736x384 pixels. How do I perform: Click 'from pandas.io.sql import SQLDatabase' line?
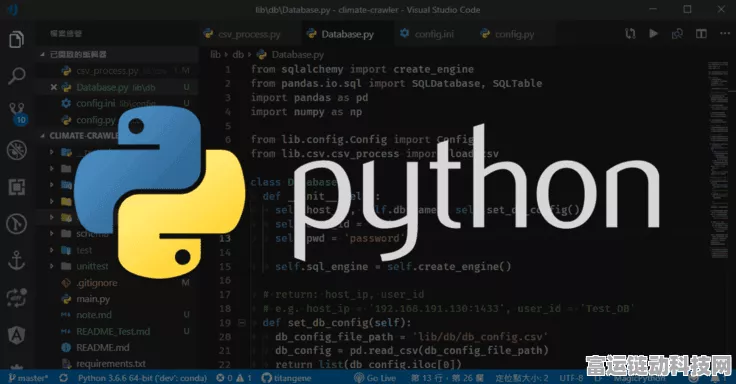tap(396, 84)
